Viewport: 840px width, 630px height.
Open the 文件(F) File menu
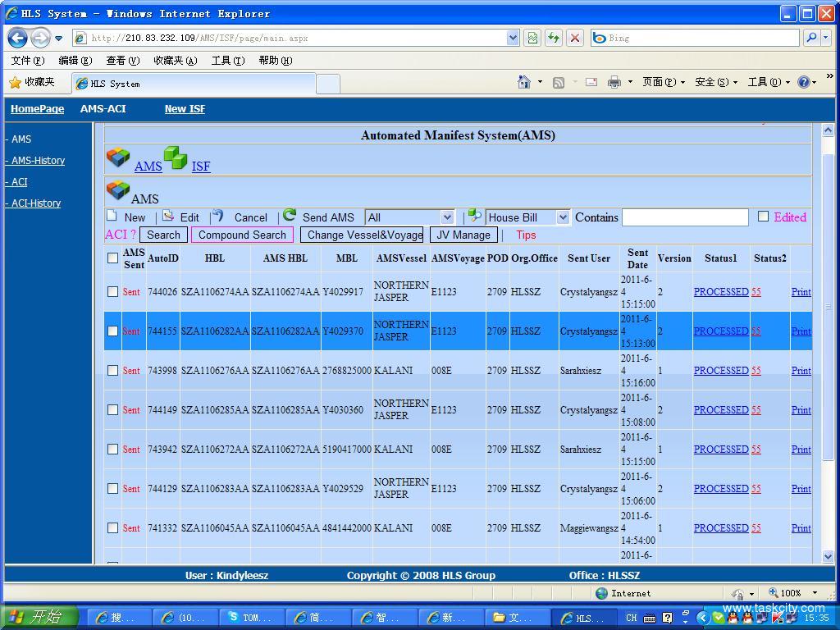point(28,61)
